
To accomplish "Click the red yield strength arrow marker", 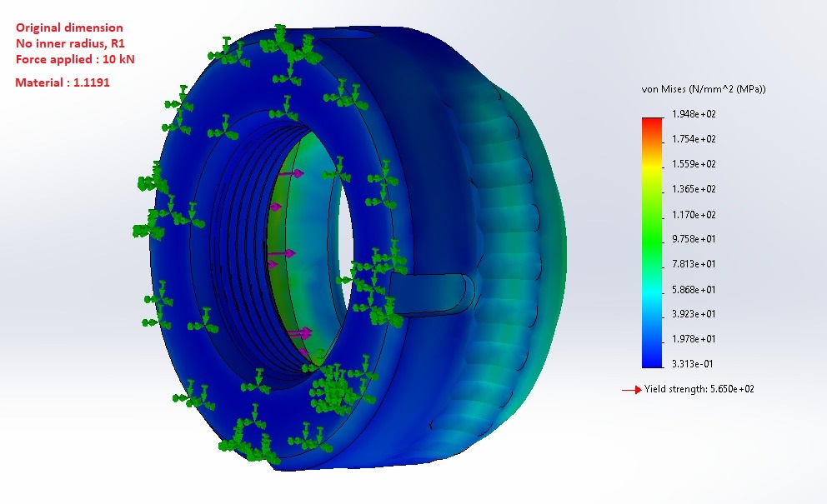I will 631,390.
